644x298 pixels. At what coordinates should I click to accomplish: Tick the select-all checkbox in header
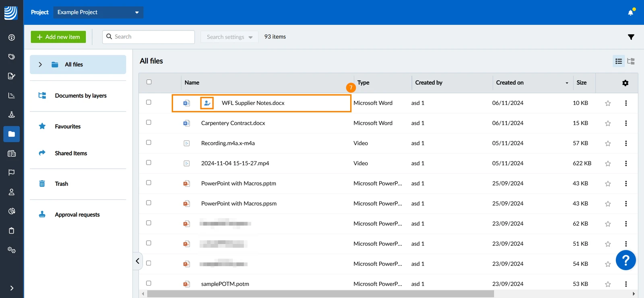[x=149, y=82]
